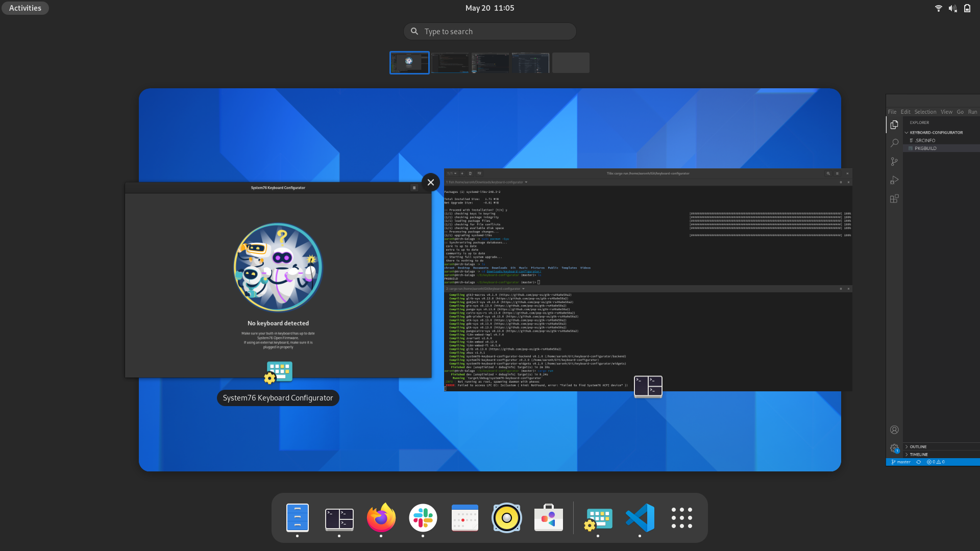Image resolution: width=980 pixels, height=551 pixels.
Task: Open the Manage gear in VS Code activity bar
Action: [x=894, y=448]
